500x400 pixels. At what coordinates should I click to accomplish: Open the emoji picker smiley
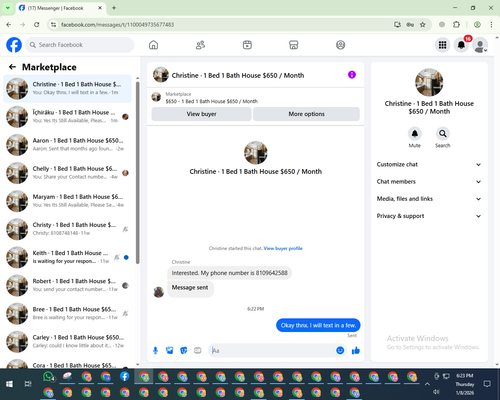[x=340, y=350]
